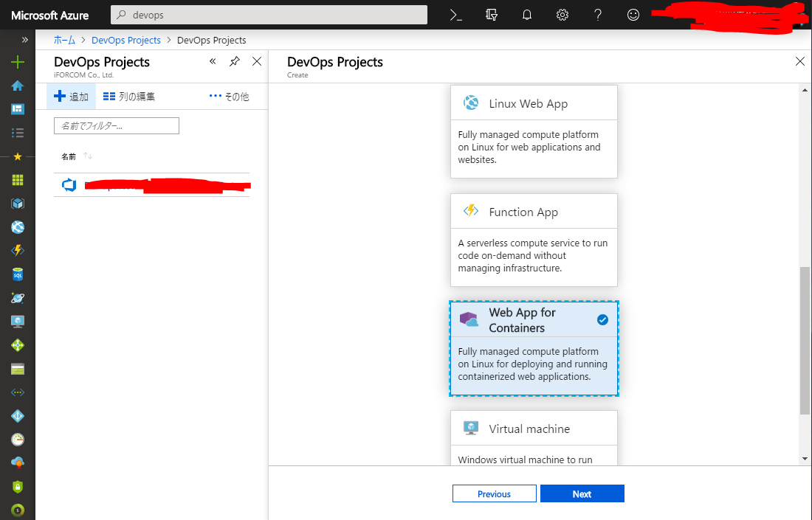
Task: Click 列の編集 edit columns button
Action: click(x=129, y=96)
